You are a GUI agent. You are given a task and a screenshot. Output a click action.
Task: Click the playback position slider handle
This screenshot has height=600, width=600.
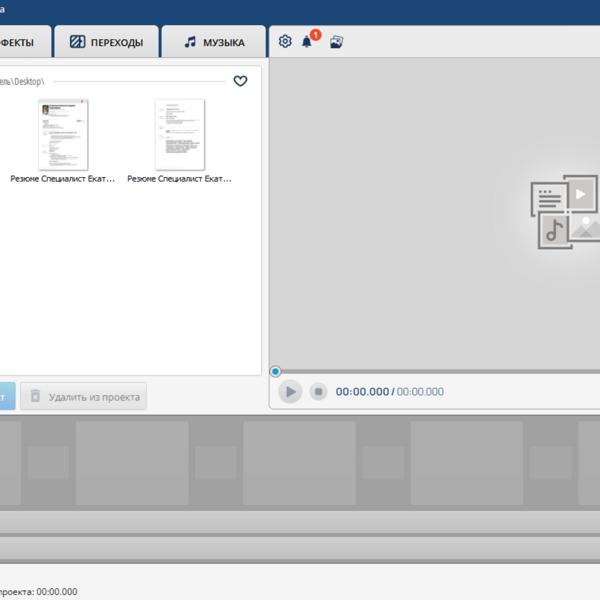point(275,372)
